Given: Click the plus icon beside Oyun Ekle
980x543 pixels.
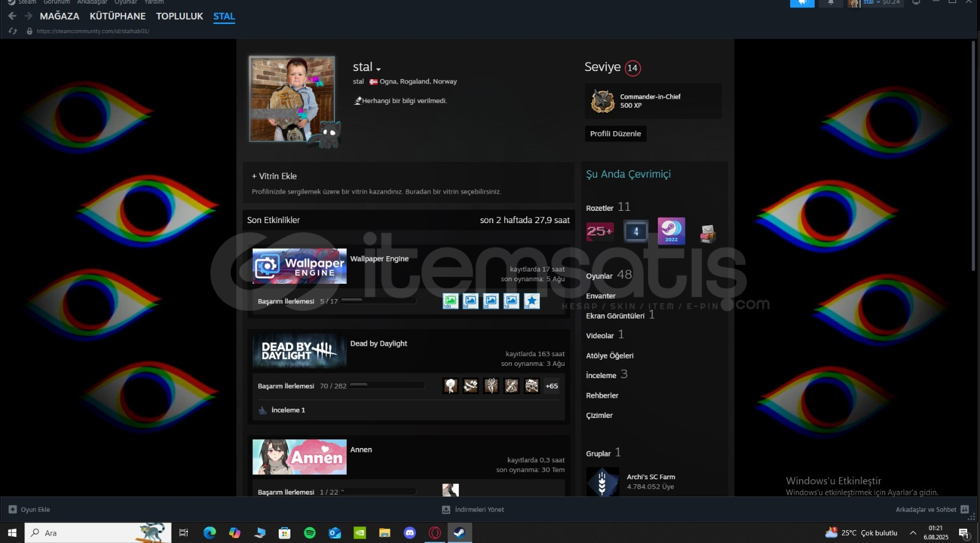Looking at the screenshot, I should pos(12,509).
